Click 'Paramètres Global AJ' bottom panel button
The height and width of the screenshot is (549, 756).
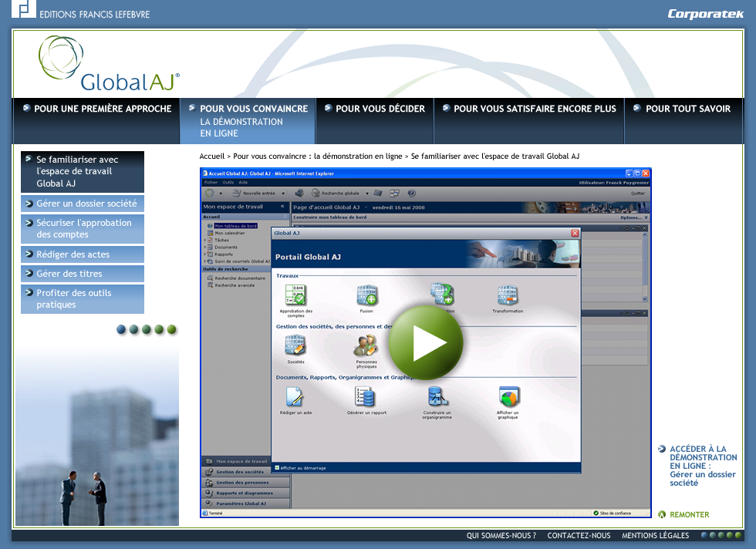point(245,504)
